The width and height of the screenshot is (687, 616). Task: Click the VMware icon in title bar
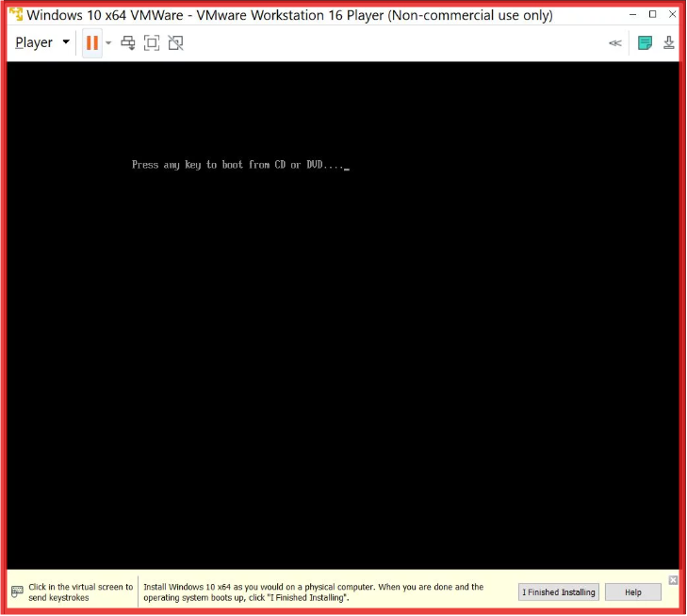coord(15,15)
